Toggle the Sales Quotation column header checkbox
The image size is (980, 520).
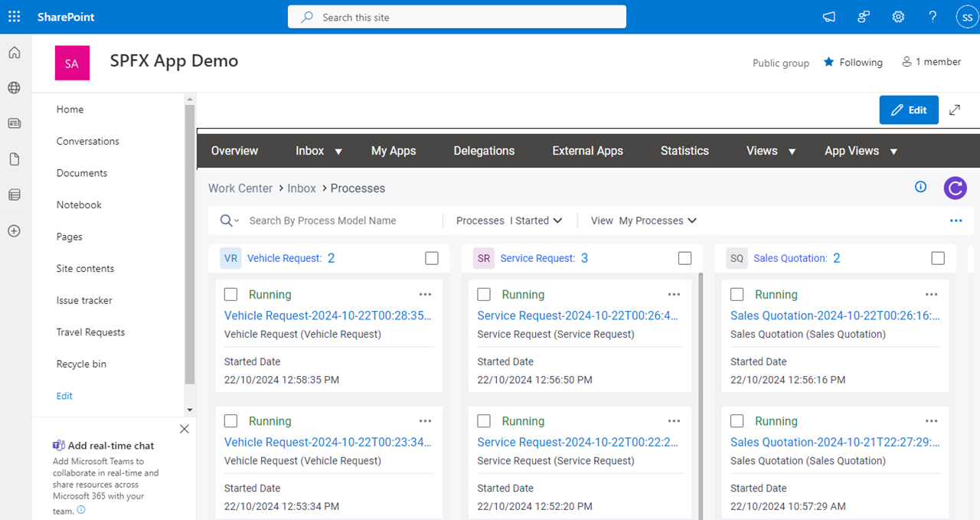pos(938,258)
